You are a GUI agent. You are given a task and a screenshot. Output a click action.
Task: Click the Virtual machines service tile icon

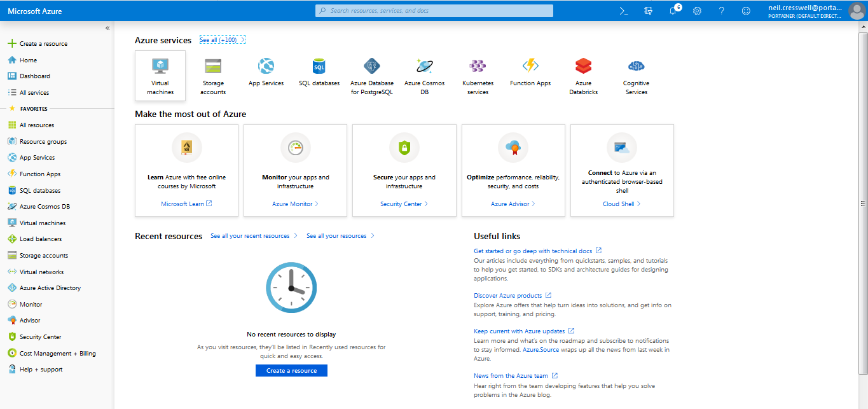pyautogui.click(x=160, y=66)
